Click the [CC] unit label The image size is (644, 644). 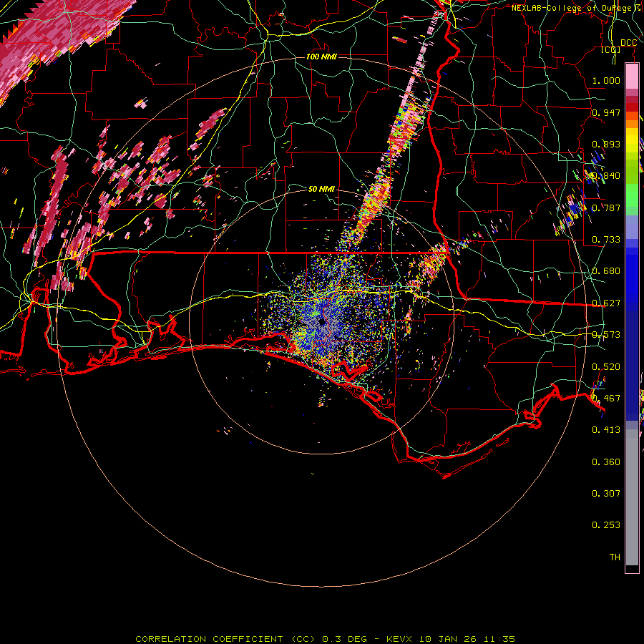click(x=611, y=49)
